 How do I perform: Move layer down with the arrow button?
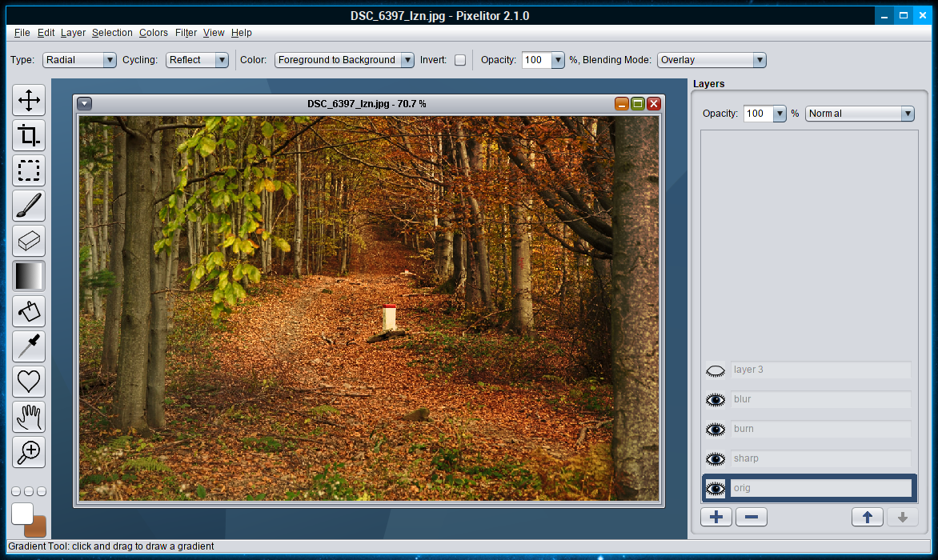(903, 517)
